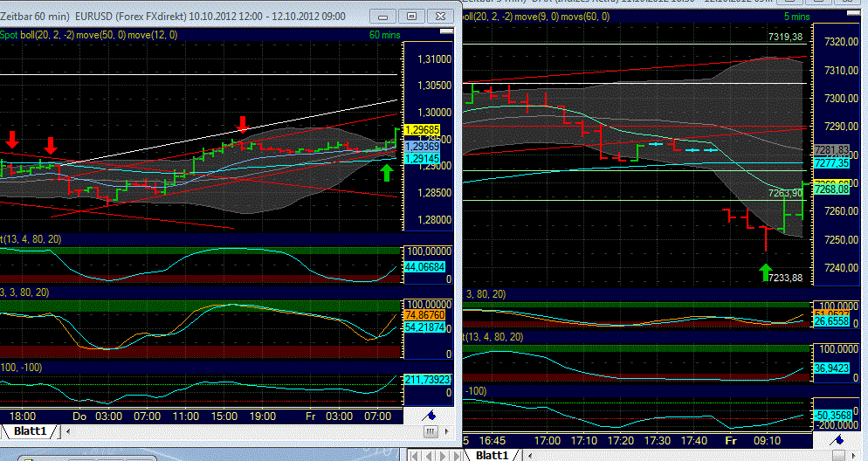Click pane handle beside 60 mins label
Image resolution: width=868 pixels, height=461 pixels.
click(446, 32)
